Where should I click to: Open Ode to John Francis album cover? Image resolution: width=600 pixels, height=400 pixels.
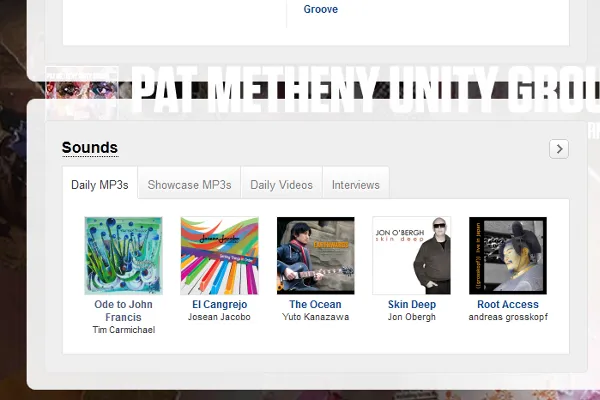tap(124, 255)
